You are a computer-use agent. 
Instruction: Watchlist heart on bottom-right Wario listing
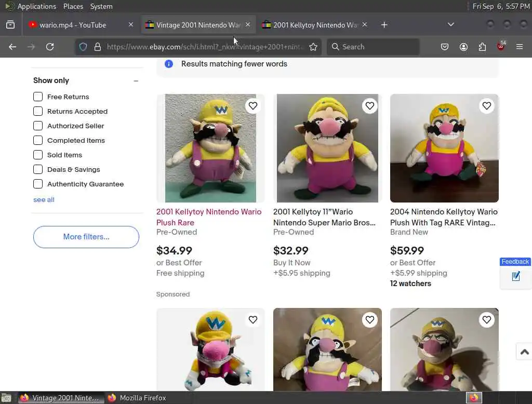pos(486,319)
